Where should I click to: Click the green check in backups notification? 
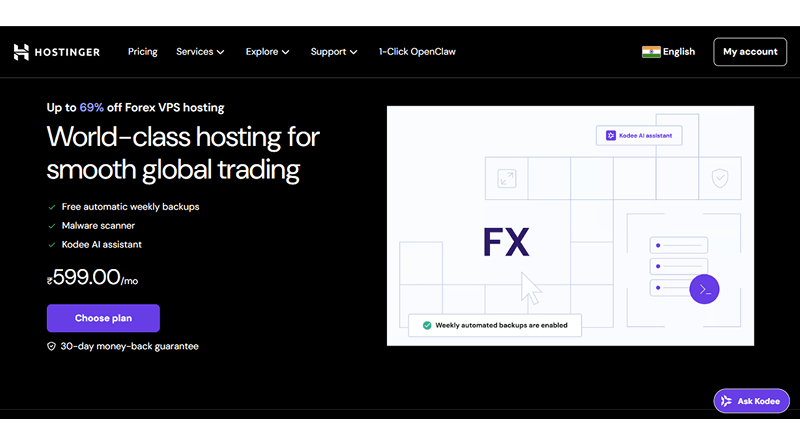point(427,326)
